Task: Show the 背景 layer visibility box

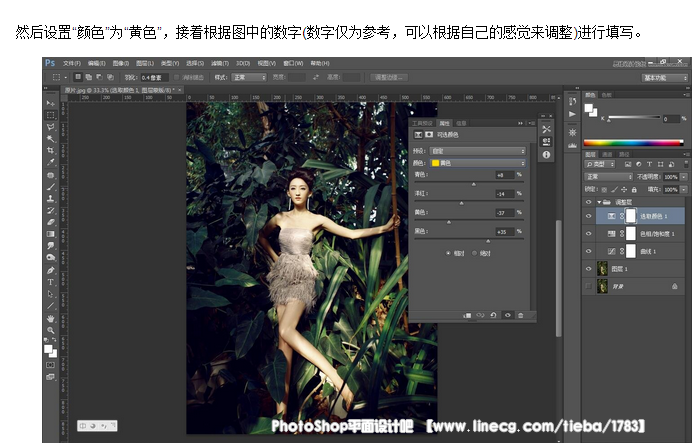Action: pyautogui.click(x=589, y=286)
